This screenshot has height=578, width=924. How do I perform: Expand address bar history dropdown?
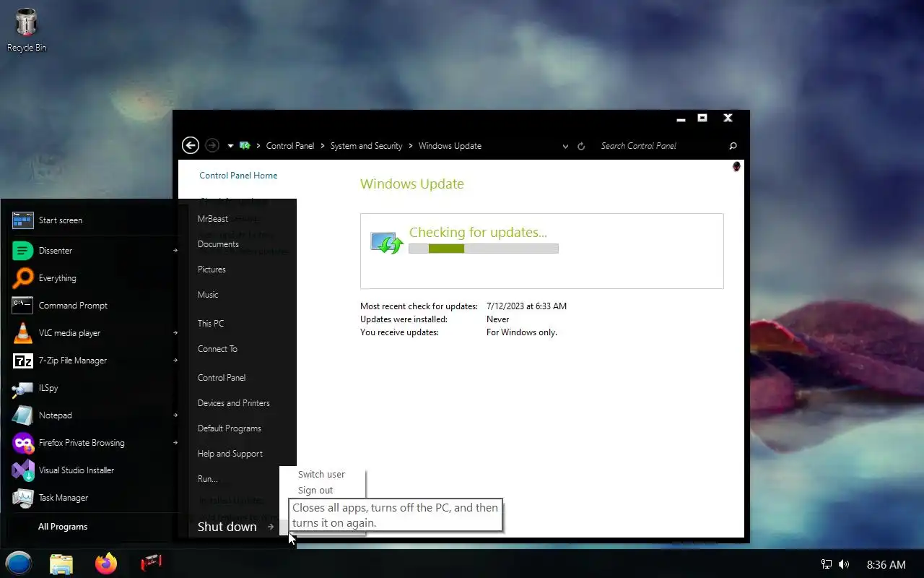pos(565,146)
